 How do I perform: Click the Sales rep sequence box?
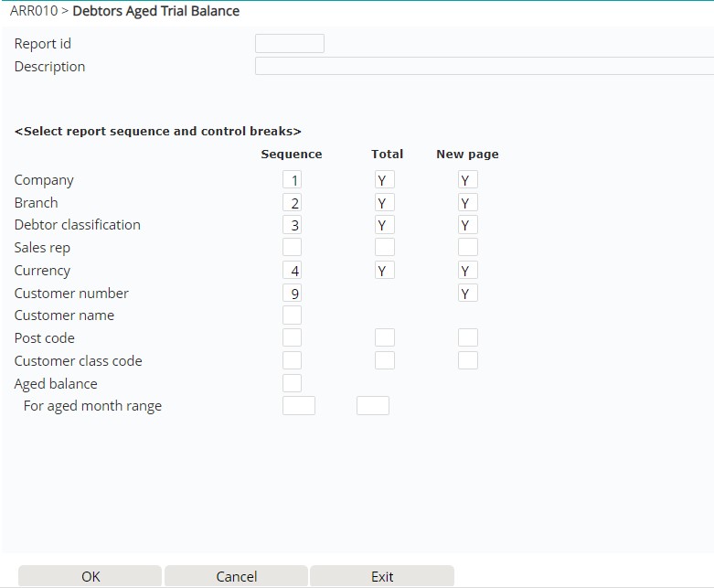(x=292, y=248)
